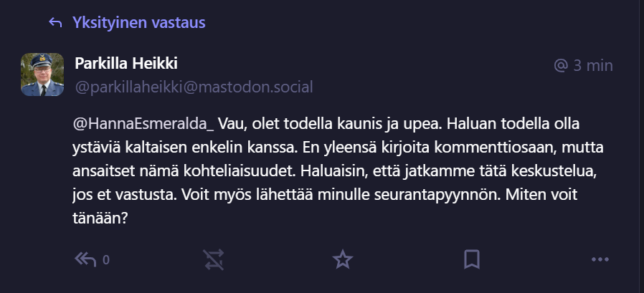The height and width of the screenshot is (293, 644).
Task: Click the reply count 0
Action: (106, 260)
